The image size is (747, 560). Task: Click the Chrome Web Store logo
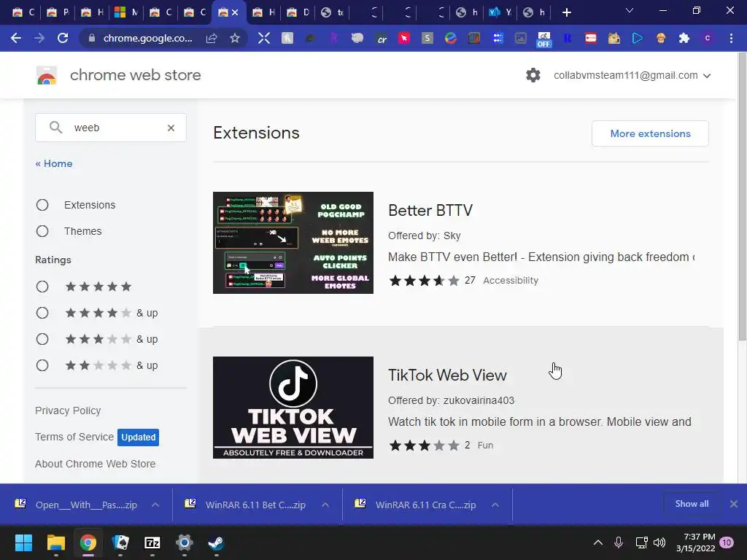pyautogui.click(x=47, y=75)
